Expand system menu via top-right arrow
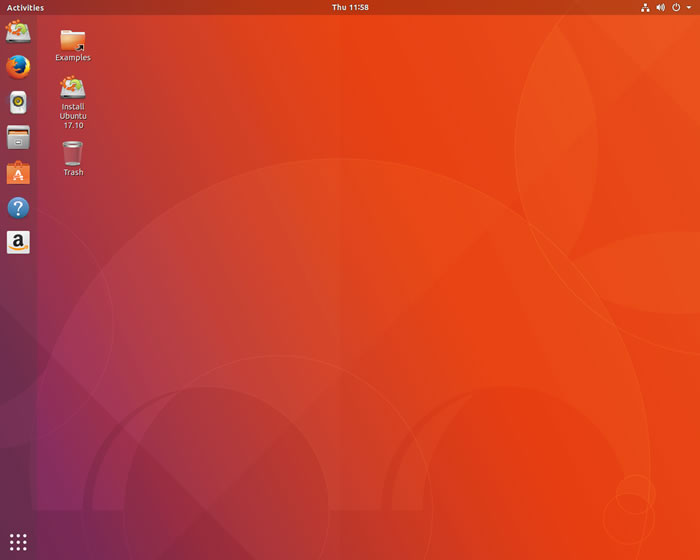Image resolution: width=700 pixels, height=560 pixels. pyautogui.click(x=689, y=7)
